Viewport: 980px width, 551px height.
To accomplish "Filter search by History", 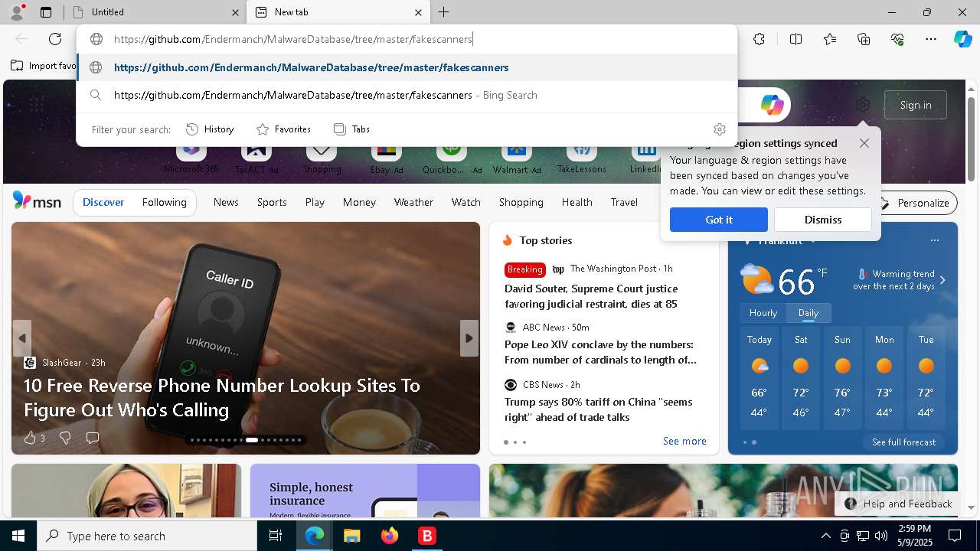I will [210, 129].
